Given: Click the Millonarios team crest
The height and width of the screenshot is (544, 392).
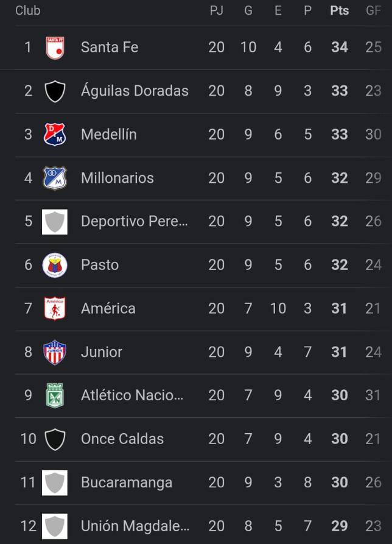Looking at the screenshot, I should coord(55,178).
